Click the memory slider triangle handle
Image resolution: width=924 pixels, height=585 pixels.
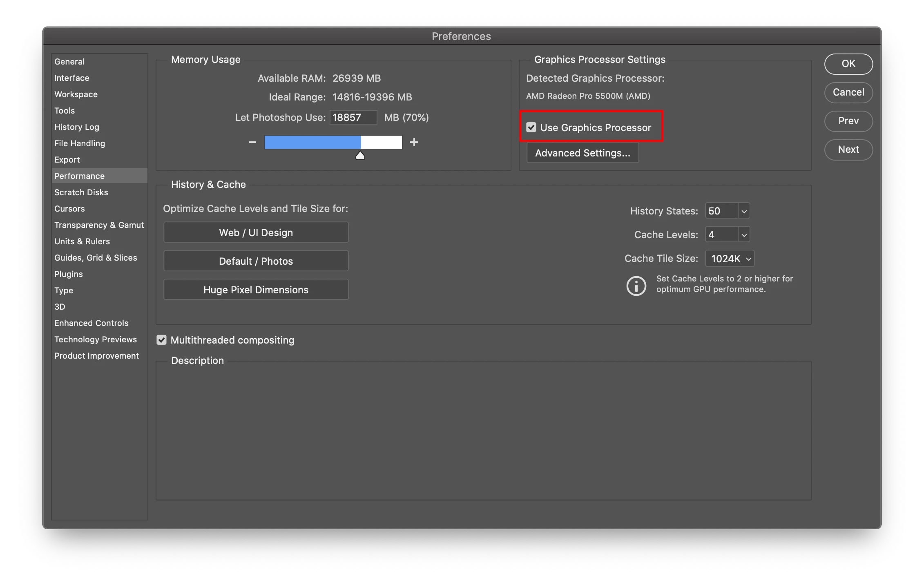360,156
